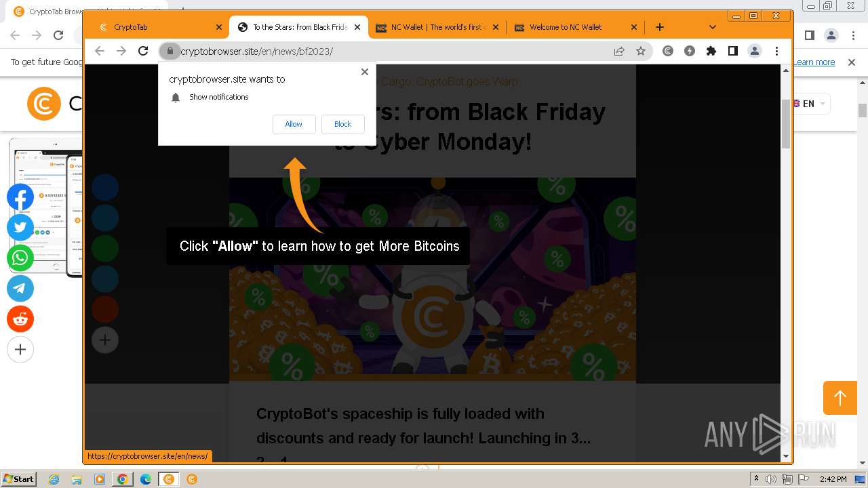Click the 2:42 PM taskbar clock
This screenshot has height=488, width=868.
pyautogui.click(x=833, y=479)
